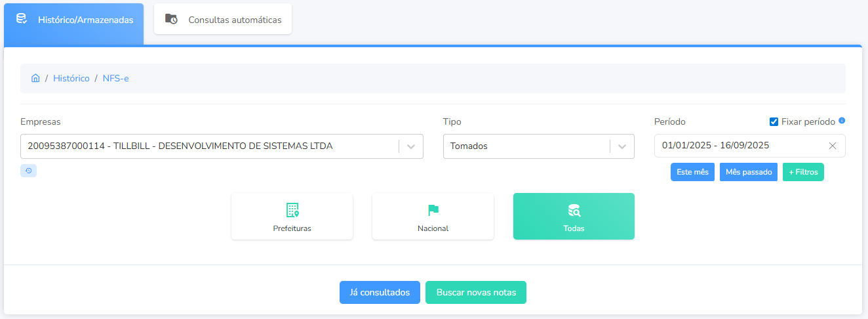Screen dimensions: 868x319
Task: Expand the Tipo dropdown arrow
Action: point(622,146)
